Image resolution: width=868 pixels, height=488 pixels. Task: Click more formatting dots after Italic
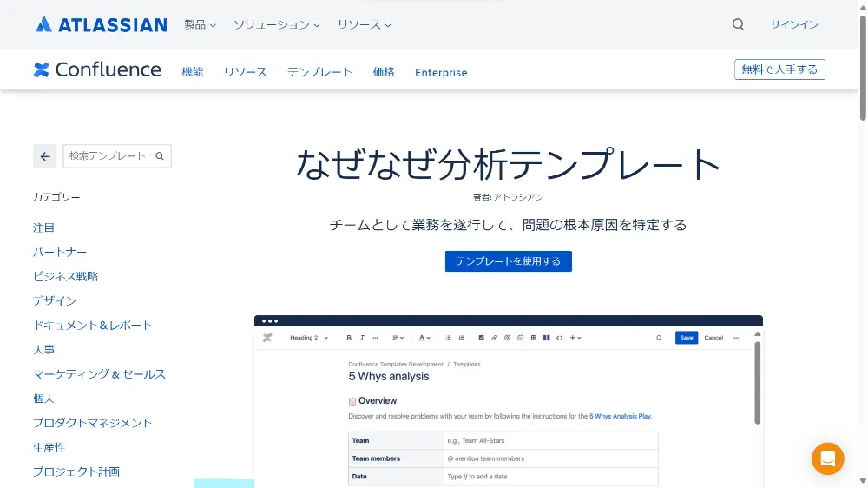(x=375, y=338)
